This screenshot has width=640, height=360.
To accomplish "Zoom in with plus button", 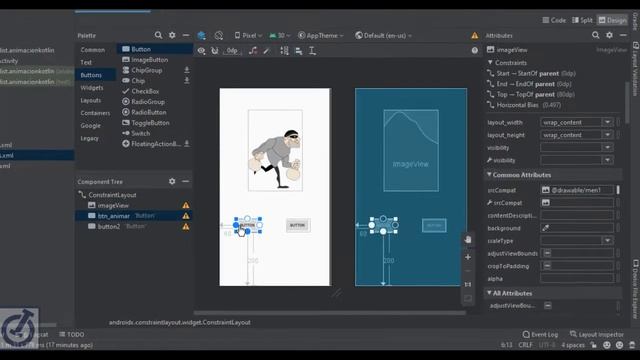I will tap(468, 257).
